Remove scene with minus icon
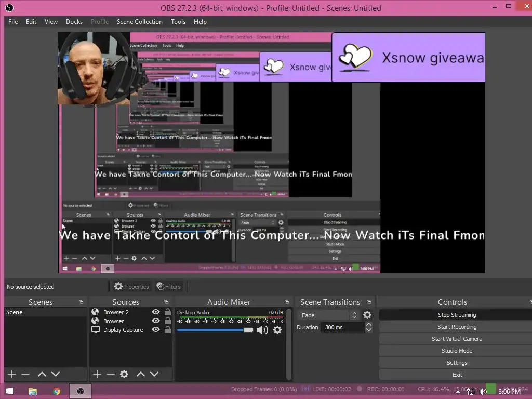The image size is (532, 399). click(25, 374)
